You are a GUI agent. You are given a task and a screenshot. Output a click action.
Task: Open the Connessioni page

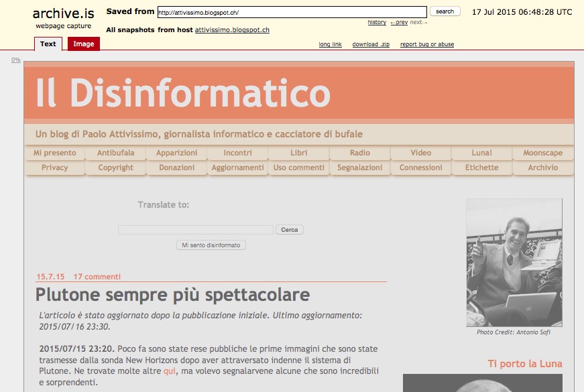tap(421, 168)
